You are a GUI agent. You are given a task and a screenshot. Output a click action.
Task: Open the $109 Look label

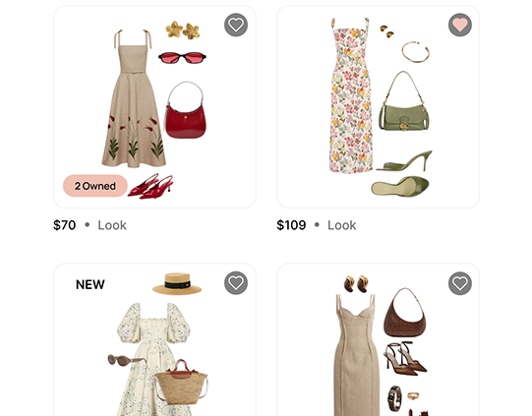317,225
